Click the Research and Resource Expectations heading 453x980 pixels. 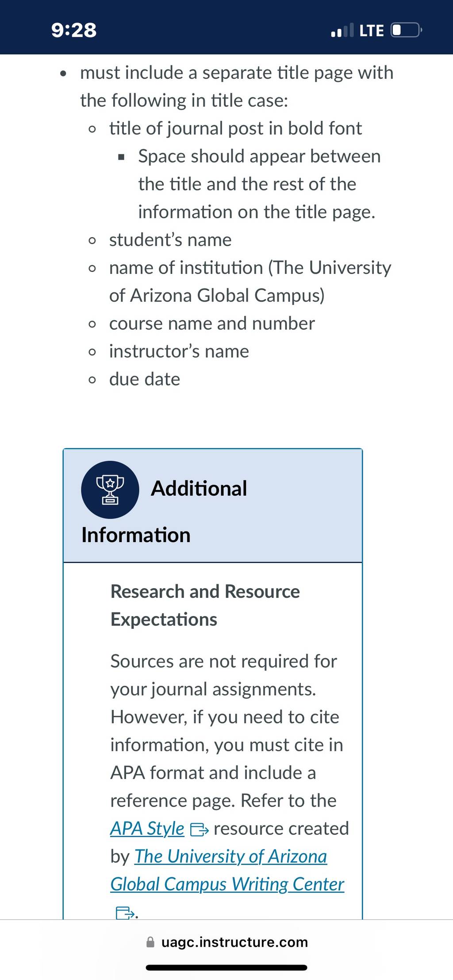coord(205,605)
